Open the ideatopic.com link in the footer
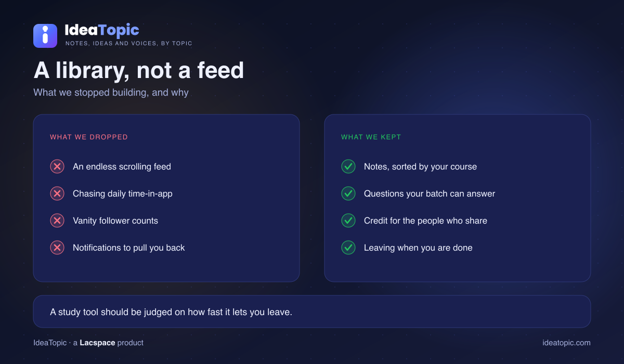624x364 pixels. click(566, 343)
